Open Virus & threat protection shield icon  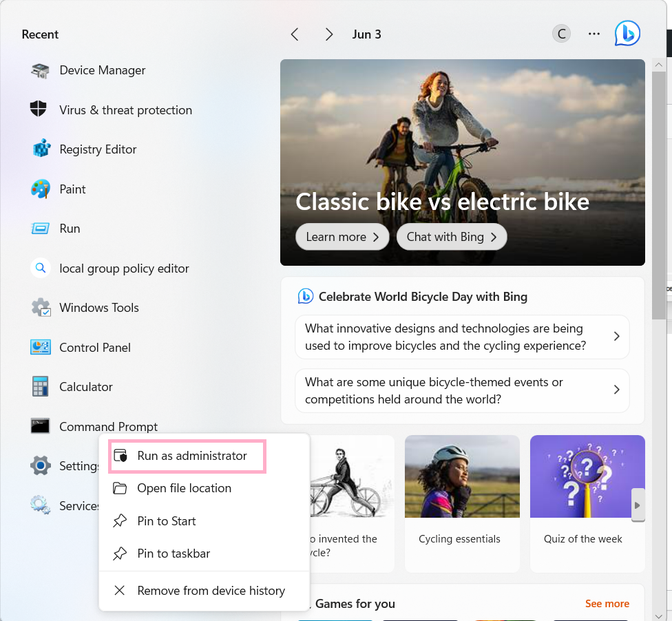point(39,109)
